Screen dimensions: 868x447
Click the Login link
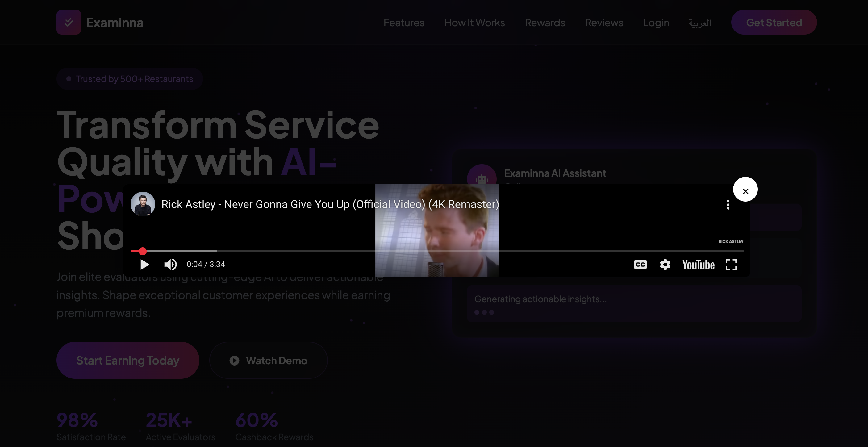(656, 23)
